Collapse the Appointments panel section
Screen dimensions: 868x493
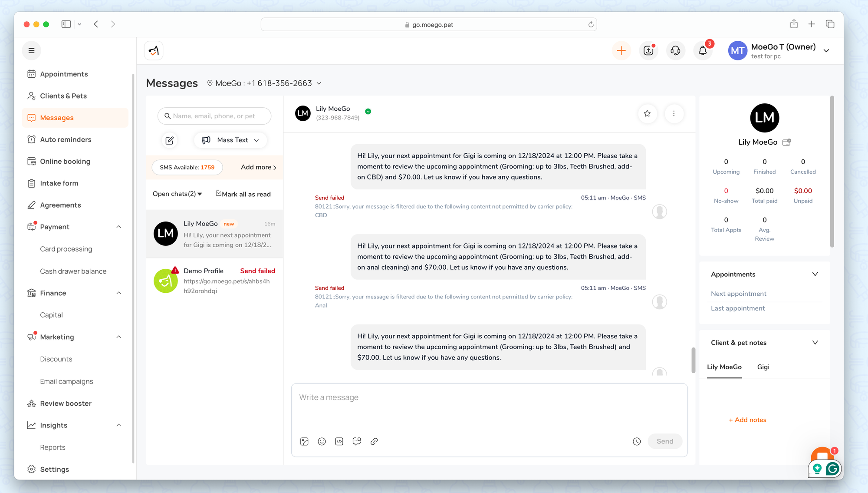pos(815,275)
